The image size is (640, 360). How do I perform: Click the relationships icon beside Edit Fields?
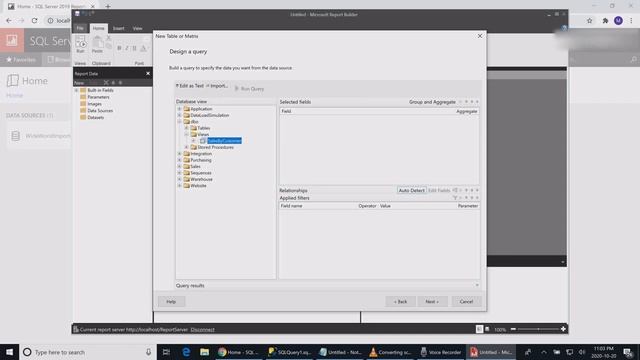[x=455, y=190]
